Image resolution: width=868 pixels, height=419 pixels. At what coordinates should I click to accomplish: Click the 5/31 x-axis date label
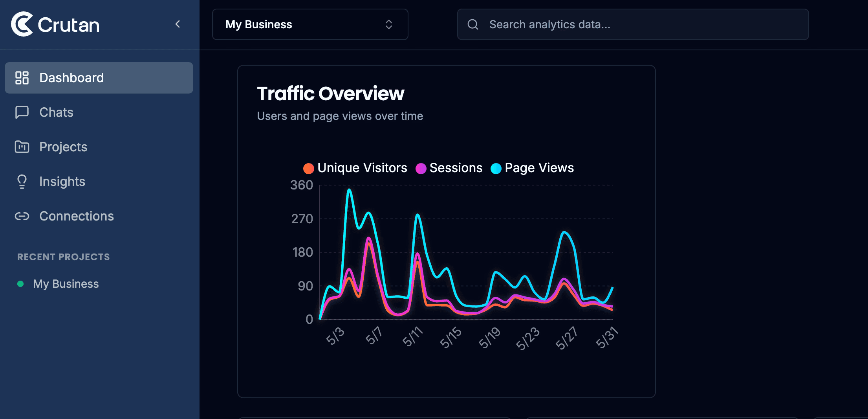coord(607,338)
